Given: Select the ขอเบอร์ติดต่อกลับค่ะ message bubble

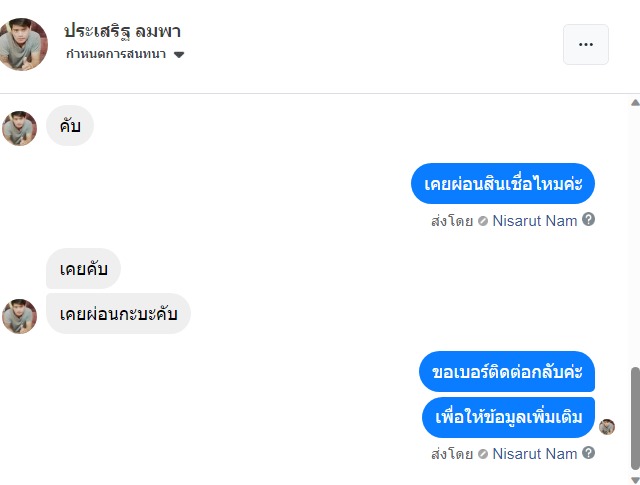Looking at the screenshot, I should [x=507, y=372].
